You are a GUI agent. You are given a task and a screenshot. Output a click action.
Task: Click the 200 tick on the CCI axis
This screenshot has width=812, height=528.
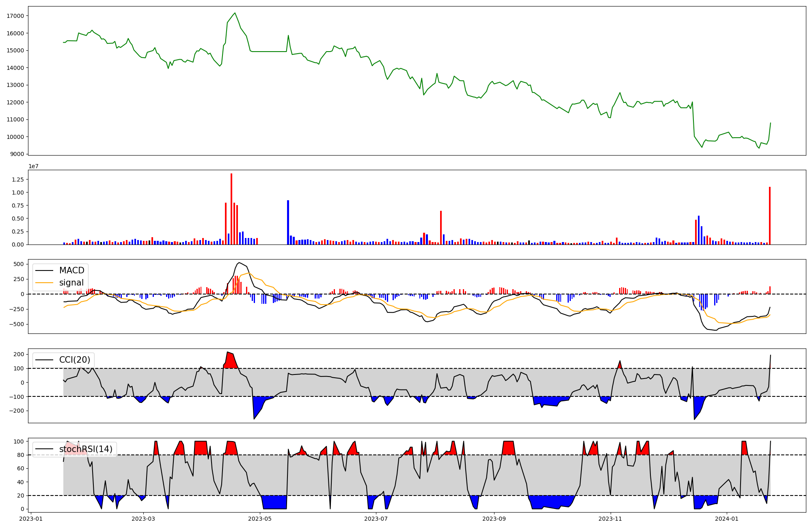click(19, 354)
